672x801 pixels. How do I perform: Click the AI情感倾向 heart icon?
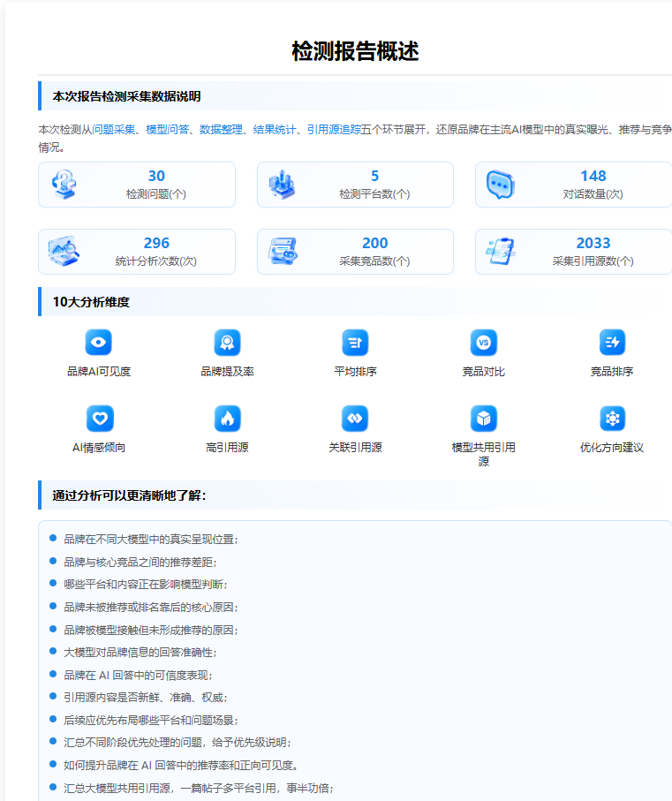pos(100,419)
